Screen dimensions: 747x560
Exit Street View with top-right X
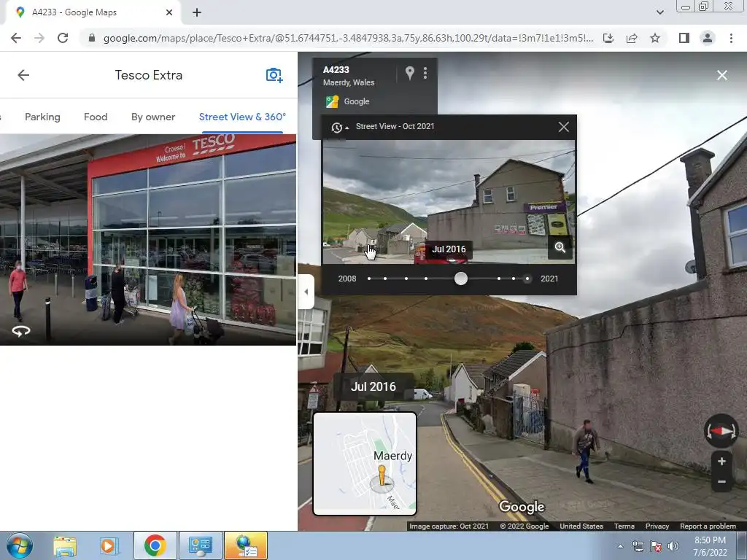(x=721, y=75)
